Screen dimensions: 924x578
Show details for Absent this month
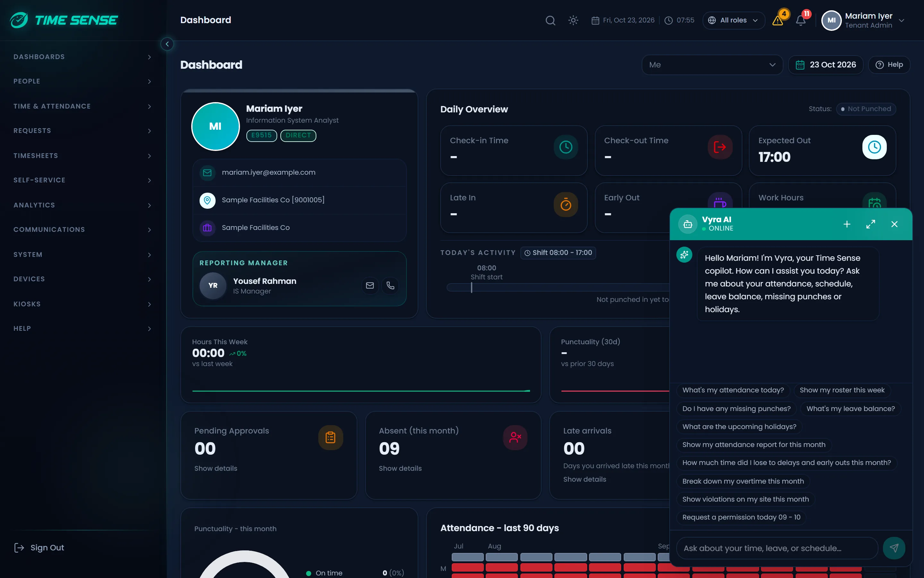point(400,468)
